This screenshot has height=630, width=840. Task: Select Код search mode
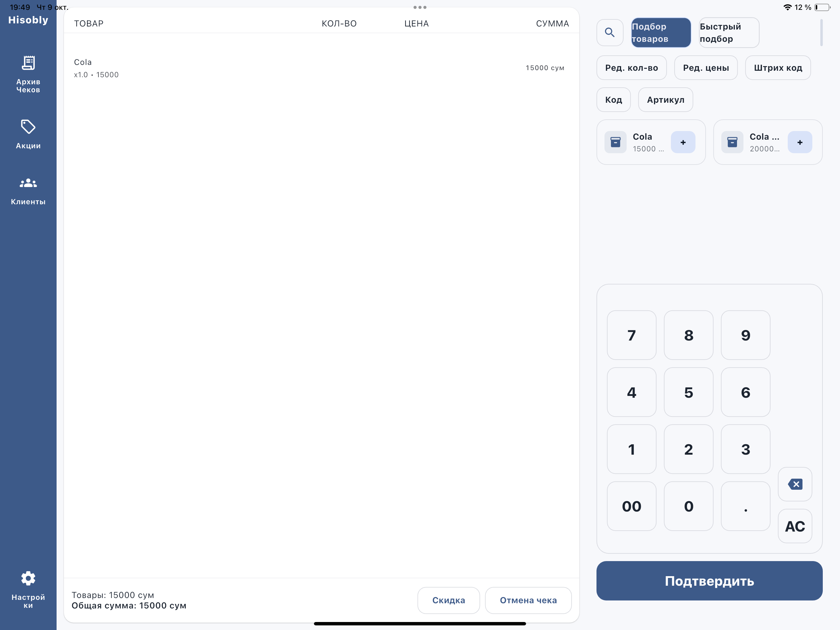[x=613, y=100]
